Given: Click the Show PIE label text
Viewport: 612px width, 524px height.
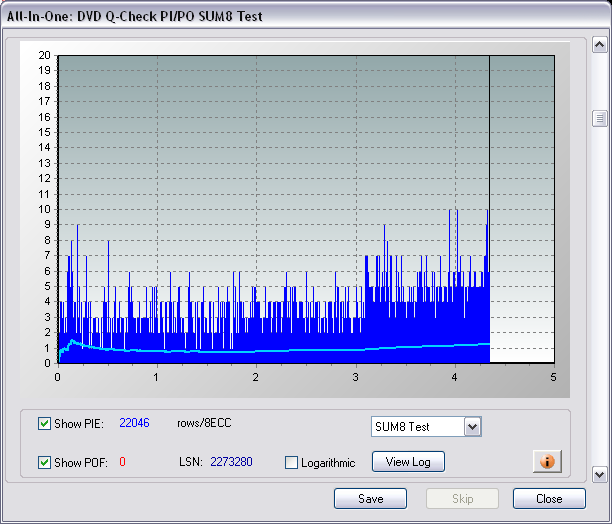Looking at the screenshot, I should [x=79, y=424].
